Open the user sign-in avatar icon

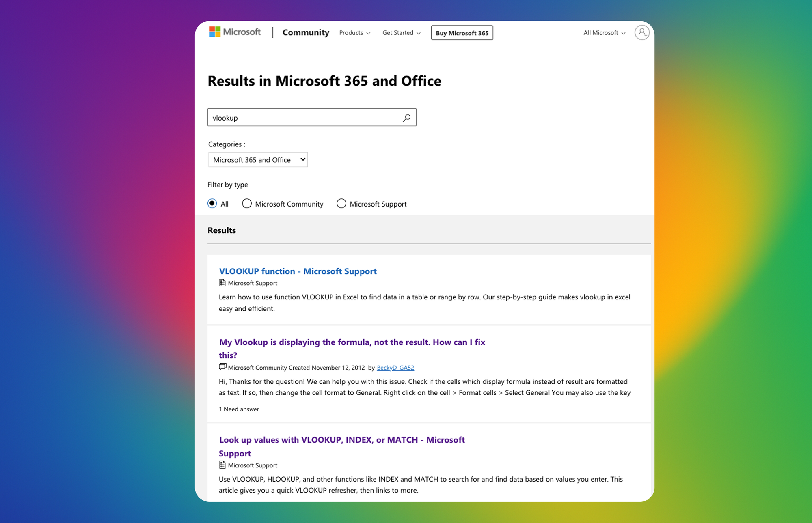(x=641, y=32)
